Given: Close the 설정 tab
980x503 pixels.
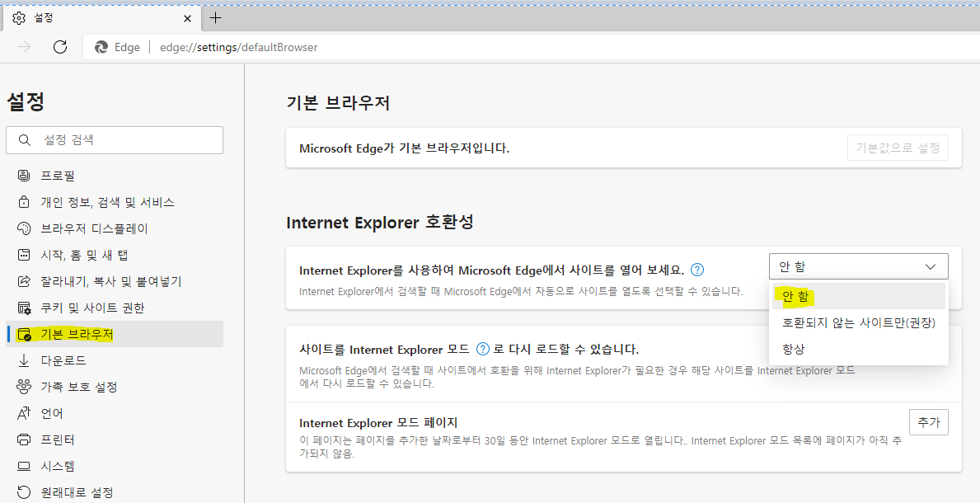Looking at the screenshot, I should click(x=187, y=19).
